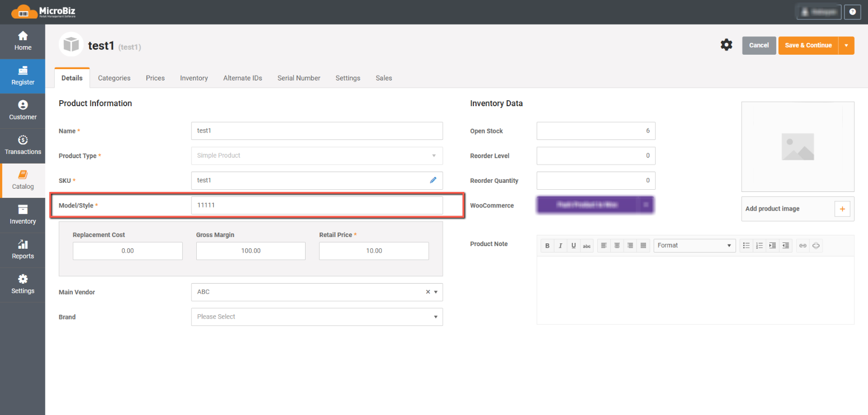Expand the Save & Continue arrow menu

[846, 46]
